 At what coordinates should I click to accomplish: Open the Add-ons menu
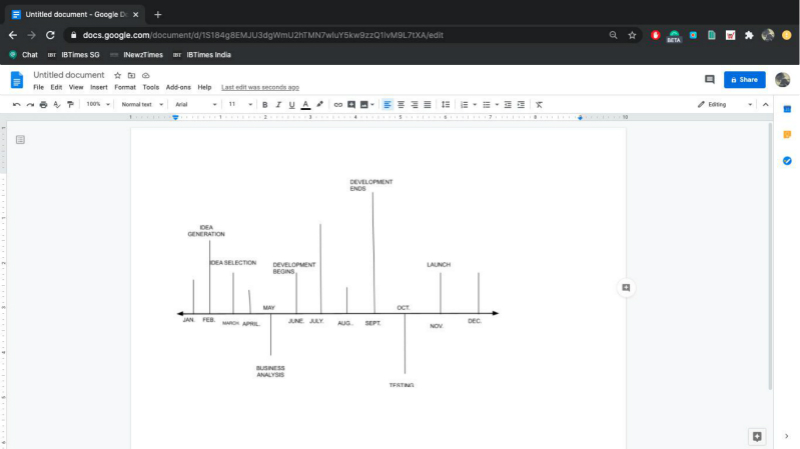click(178, 88)
